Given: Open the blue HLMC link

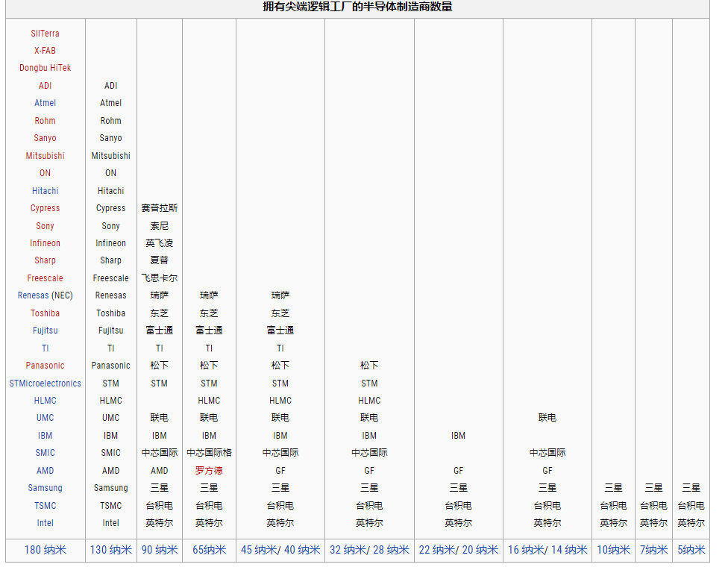Looking at the screenshot, I should coord(45,400).
